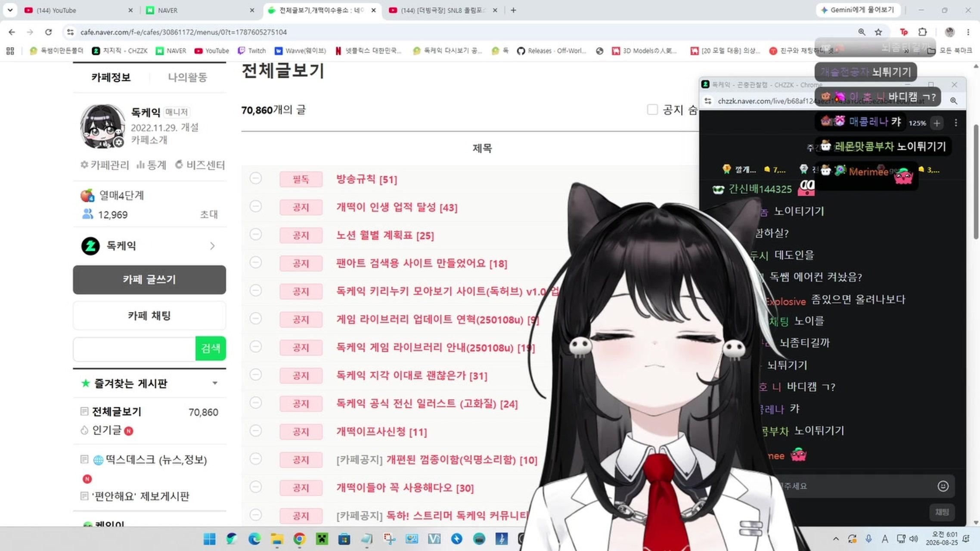Screen dimensions: 980x551
Task: Select the 카페정보 tab
Action: pos(111,77)
